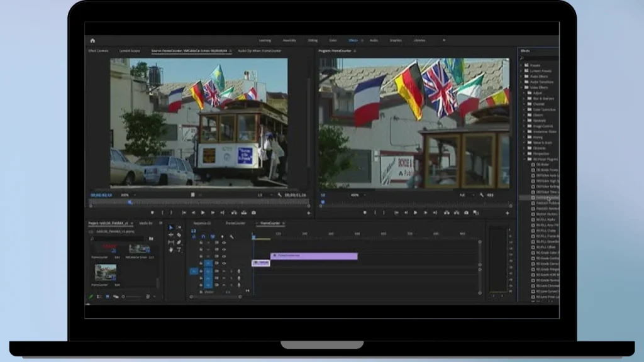Expand the Presets folder in Effects
This screenshot has height=362, width=644.
click(x=521, y=65)
